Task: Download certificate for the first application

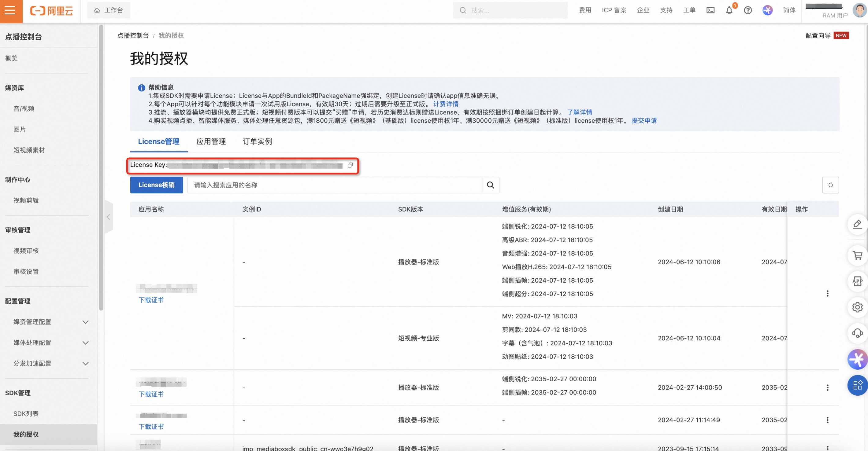Action: click(x=151, y=300)
